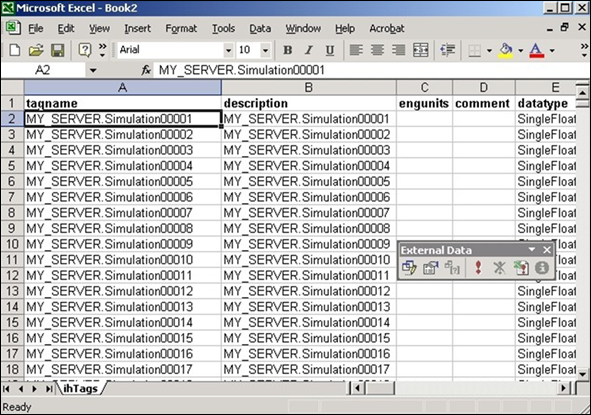Toggle Underline formatting
Image resolution: width=591 pixels, height=415 pixels.
(x=330, y=50)
